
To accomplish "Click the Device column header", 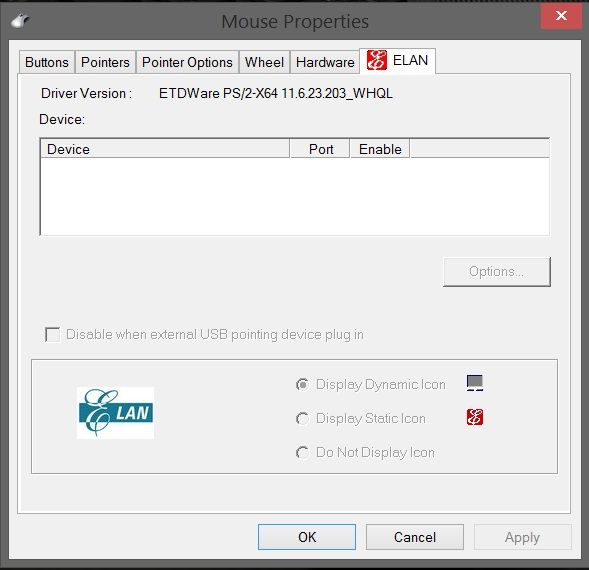I will [x=165, y=149].
